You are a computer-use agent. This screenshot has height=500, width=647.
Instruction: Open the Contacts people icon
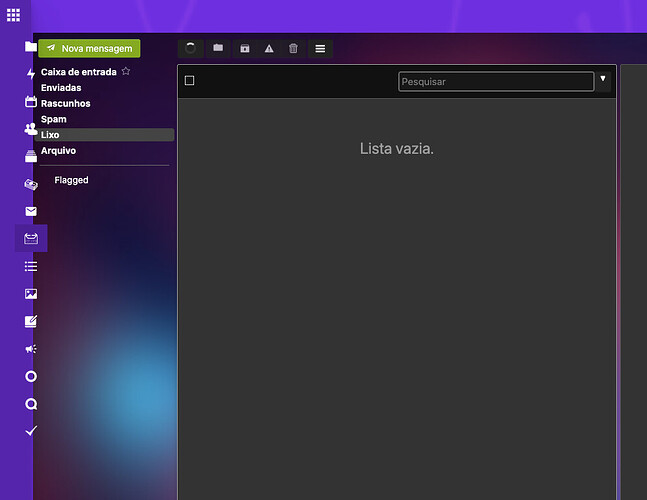tap(31, 129)
